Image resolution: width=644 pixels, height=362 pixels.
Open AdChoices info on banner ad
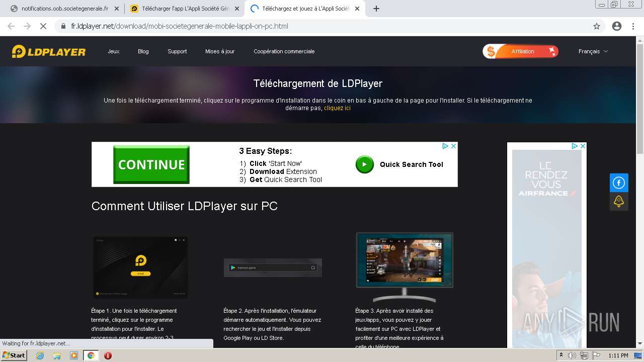pos(445,146)
